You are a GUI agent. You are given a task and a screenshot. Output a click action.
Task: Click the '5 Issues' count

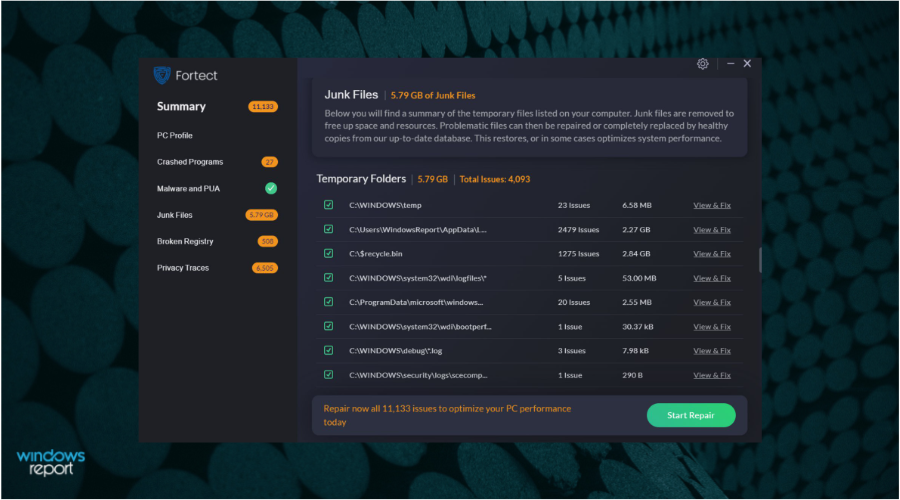pos(572,278)
